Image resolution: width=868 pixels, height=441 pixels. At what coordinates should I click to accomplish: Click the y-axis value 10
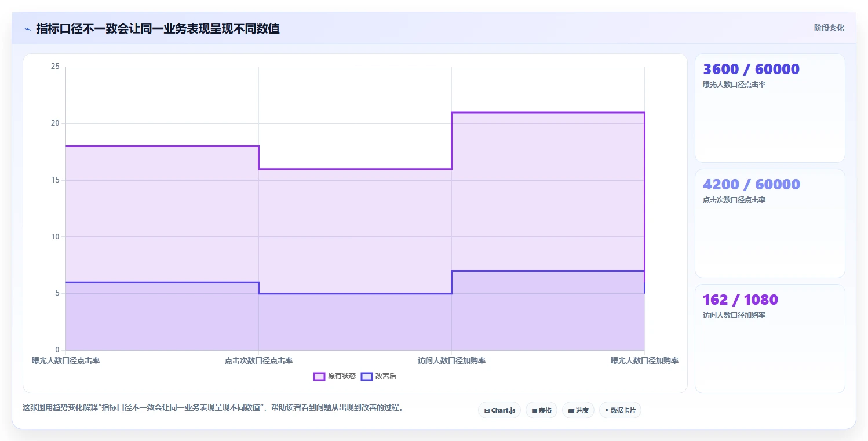point(55,236)
